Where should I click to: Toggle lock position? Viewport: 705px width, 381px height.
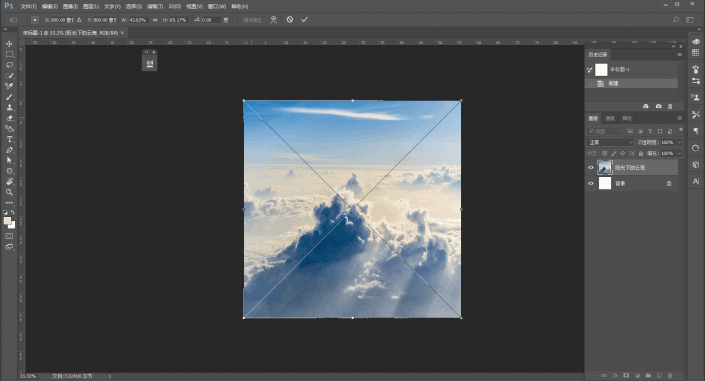tap(623, 153)
